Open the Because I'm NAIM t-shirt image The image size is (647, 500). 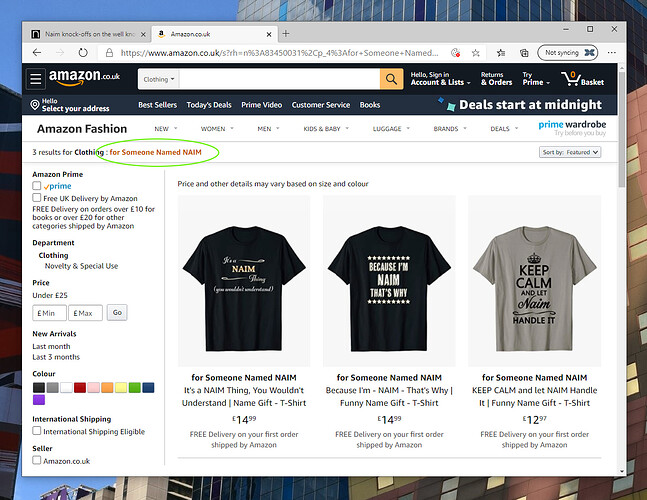click(389, 281)
